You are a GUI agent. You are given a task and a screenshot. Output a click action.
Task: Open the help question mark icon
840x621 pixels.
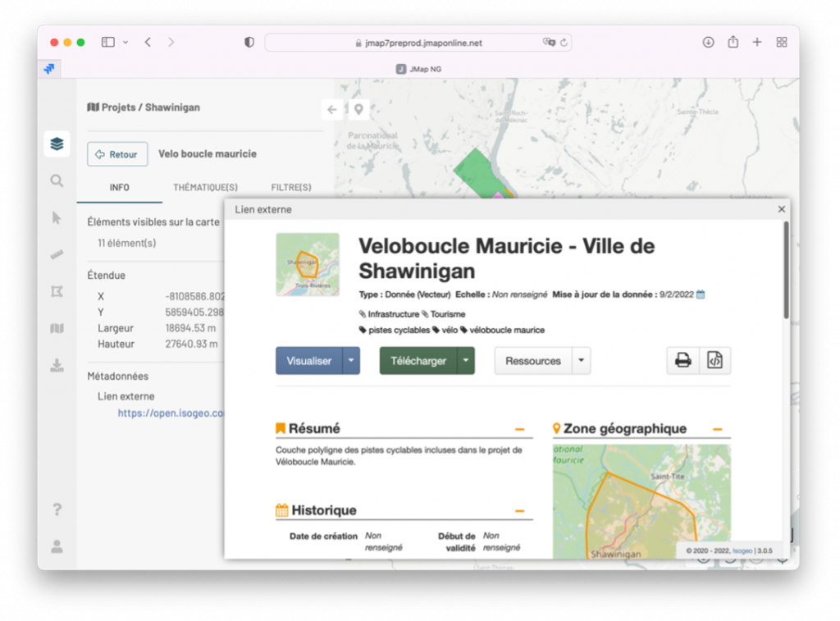[57, 509]
